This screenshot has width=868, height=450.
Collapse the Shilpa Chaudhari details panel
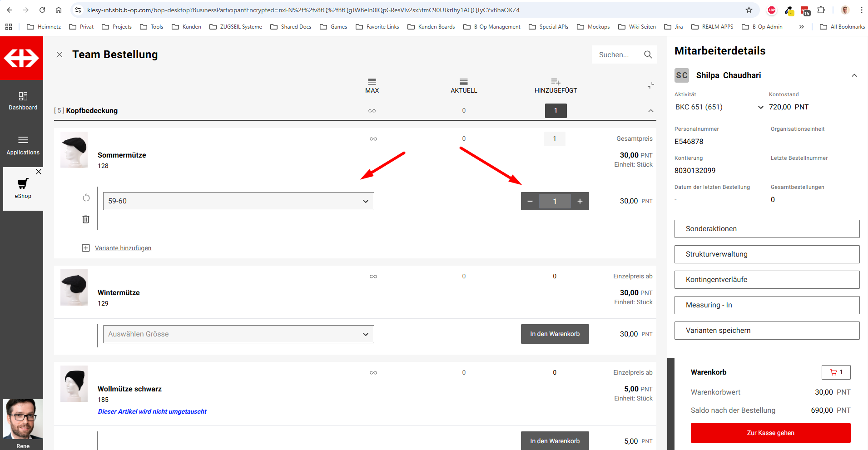click(x=854, y=75)
